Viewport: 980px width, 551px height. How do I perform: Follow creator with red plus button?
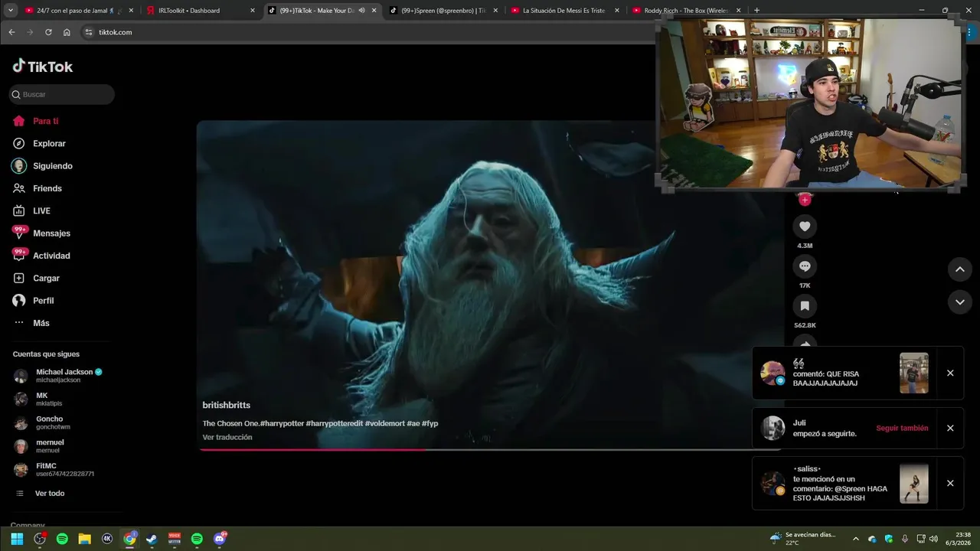click(805, 200)
